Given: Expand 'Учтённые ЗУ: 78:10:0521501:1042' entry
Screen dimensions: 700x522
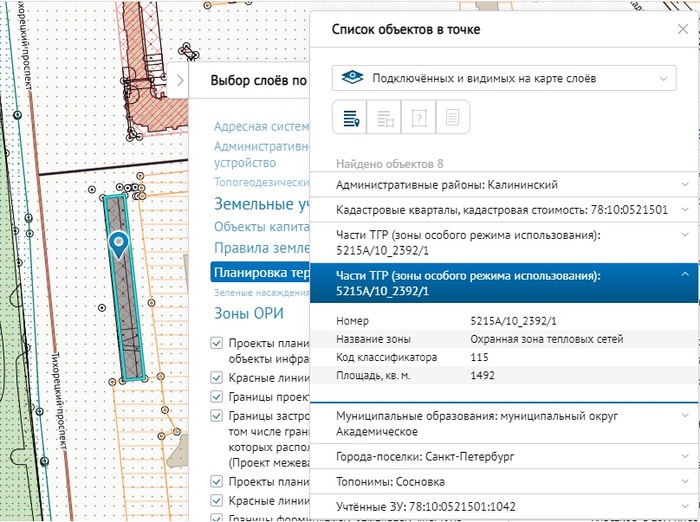Looking at the screenshot, I should (503, 507).
